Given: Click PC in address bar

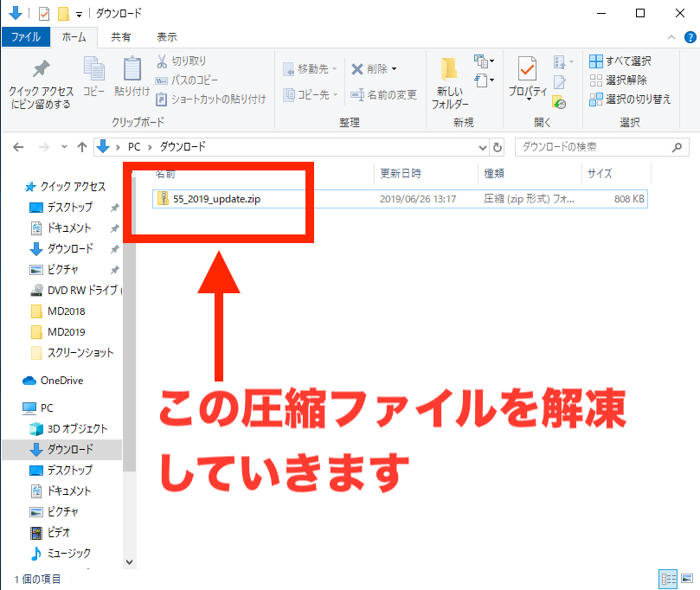Looking at the screenshot, I should click(134, 147).
